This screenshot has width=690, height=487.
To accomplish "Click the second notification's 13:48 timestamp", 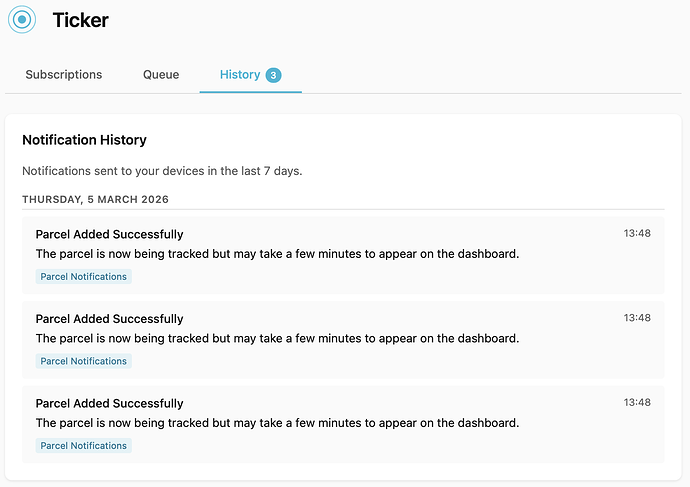I will [x=637, y=318].
